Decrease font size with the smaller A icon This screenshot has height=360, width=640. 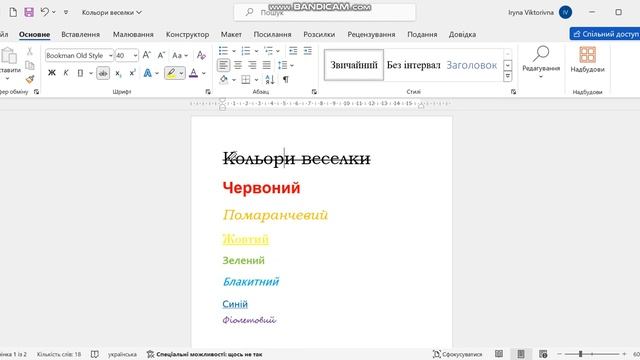161,55
